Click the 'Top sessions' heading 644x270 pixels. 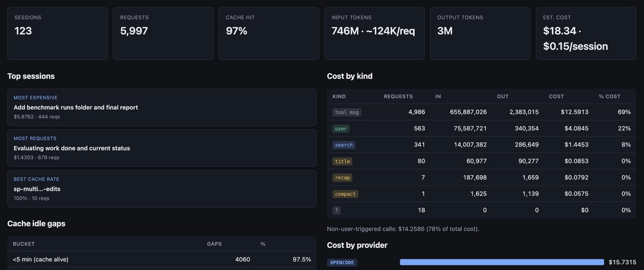coord(31,76)
